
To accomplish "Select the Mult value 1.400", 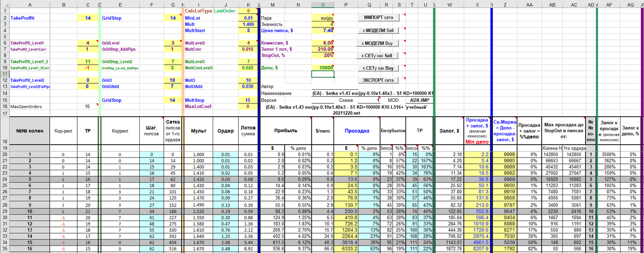I will pos(248,23).
